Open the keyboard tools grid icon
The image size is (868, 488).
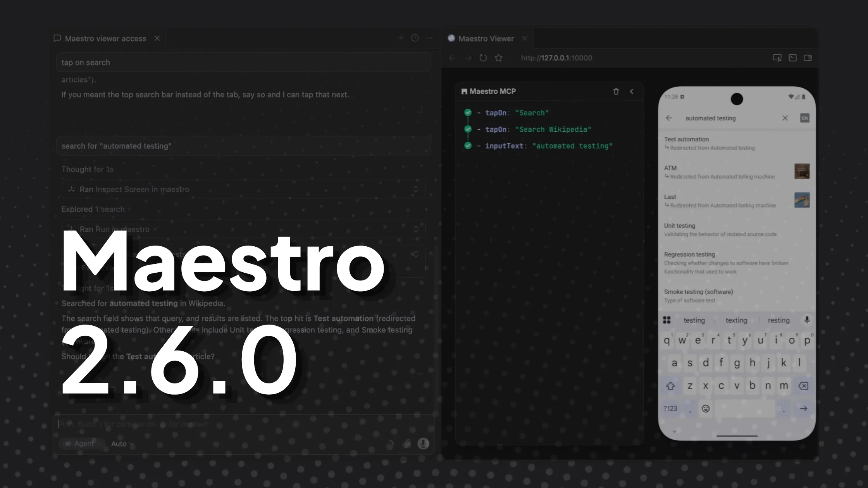point(666,320)
